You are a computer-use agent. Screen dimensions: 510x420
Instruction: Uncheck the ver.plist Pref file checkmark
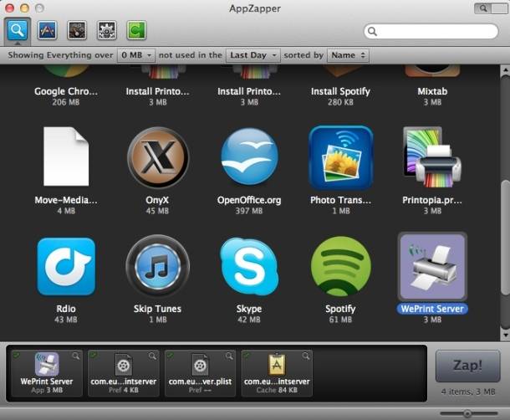(170, 356)
